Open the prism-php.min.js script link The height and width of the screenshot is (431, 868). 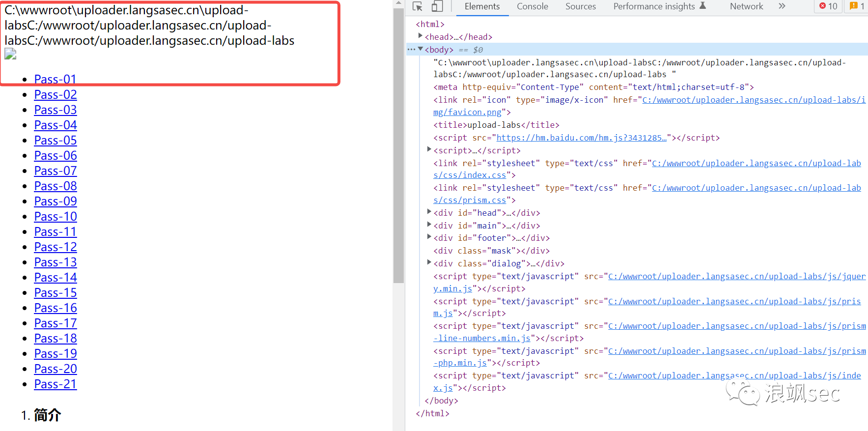[737, 351]
